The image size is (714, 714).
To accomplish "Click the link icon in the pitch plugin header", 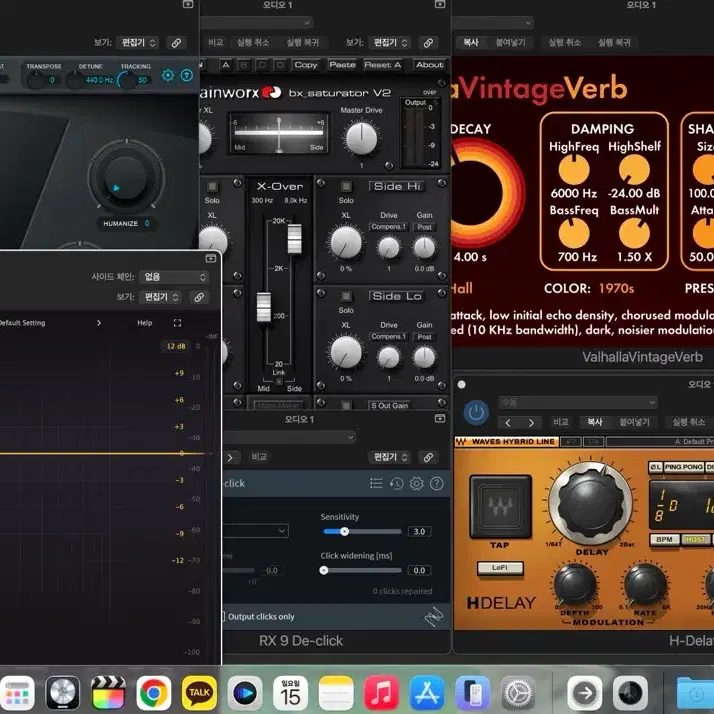I will click(176, 43).
